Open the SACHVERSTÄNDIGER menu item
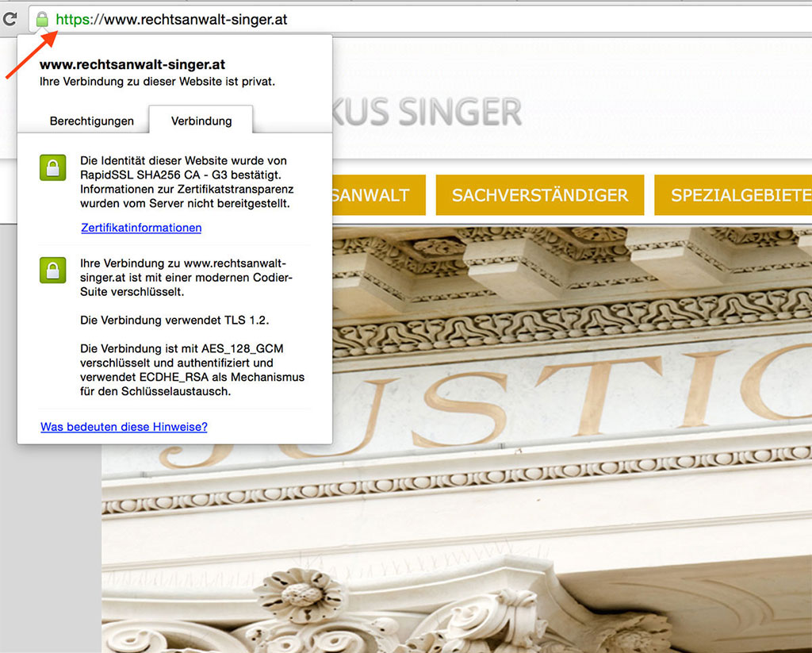This screenshot has width=812, height=653. [x=539, y=195]
